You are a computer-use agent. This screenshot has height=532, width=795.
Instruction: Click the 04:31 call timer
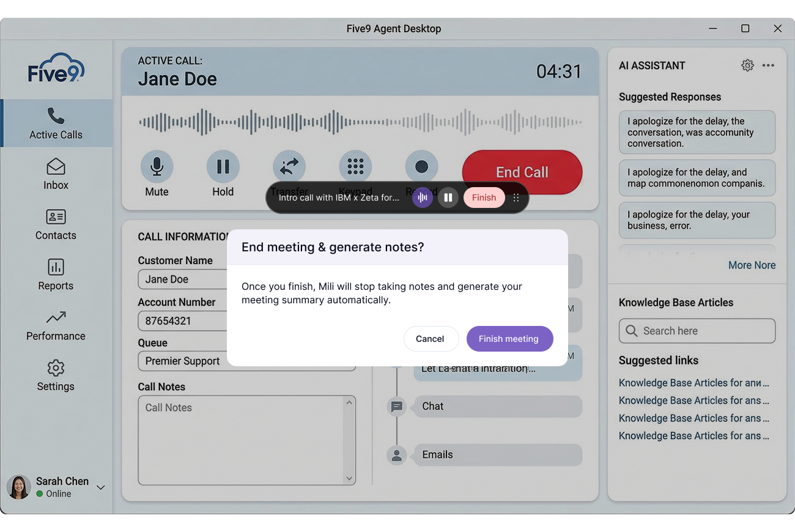point(559,72)
